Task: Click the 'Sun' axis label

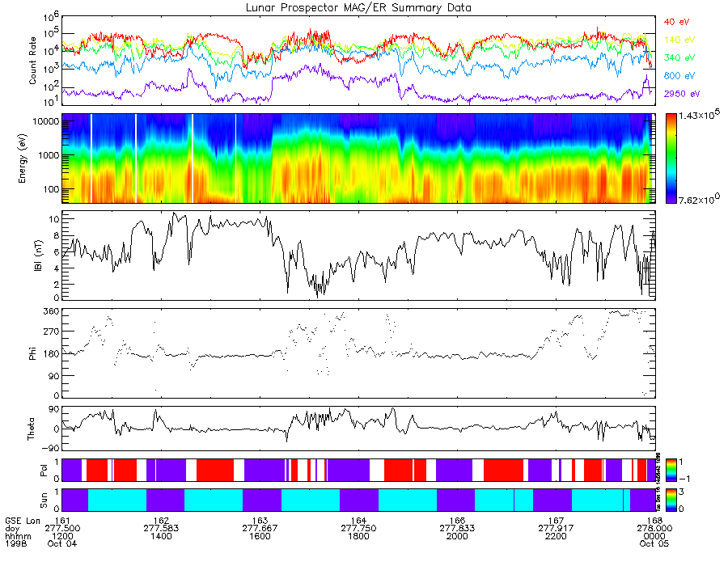Action: (44, 501)
